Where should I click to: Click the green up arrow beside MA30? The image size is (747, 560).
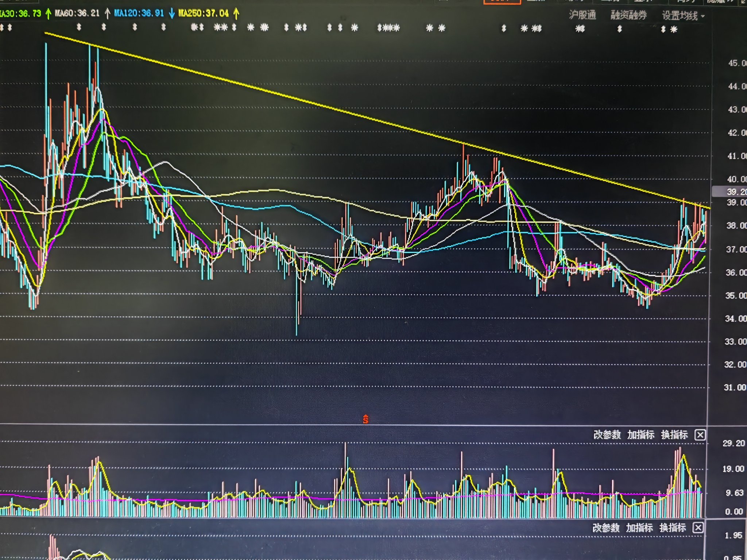[48, 14]
